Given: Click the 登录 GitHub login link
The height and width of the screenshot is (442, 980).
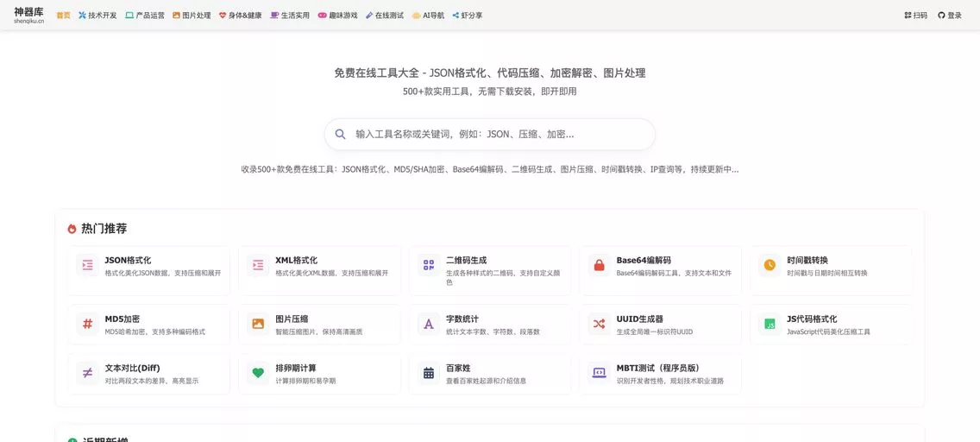Looking at the screenshot, I should coord(950,16).
